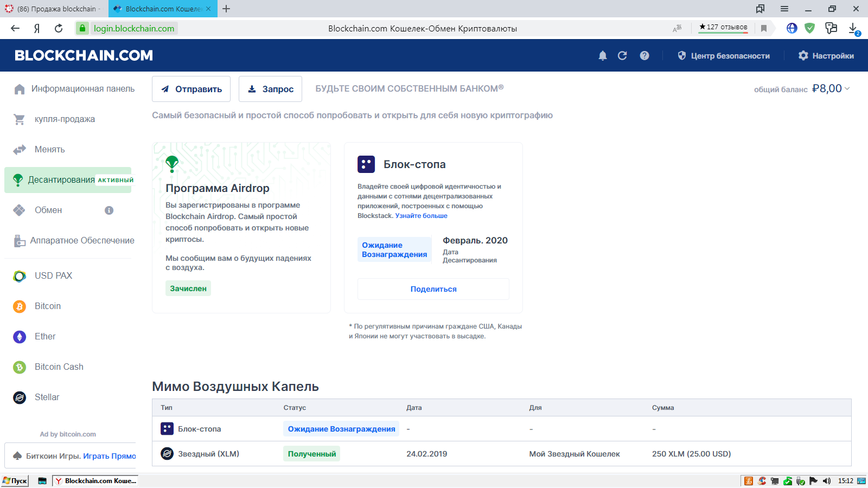Viewport: 868px width, 488px height.
Task: Click the volume speaker tray icon
Action: [827, 481]
